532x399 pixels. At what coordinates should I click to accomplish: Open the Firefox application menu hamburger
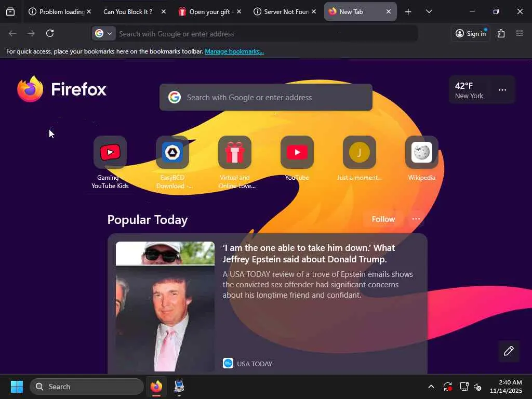point(520,33)
